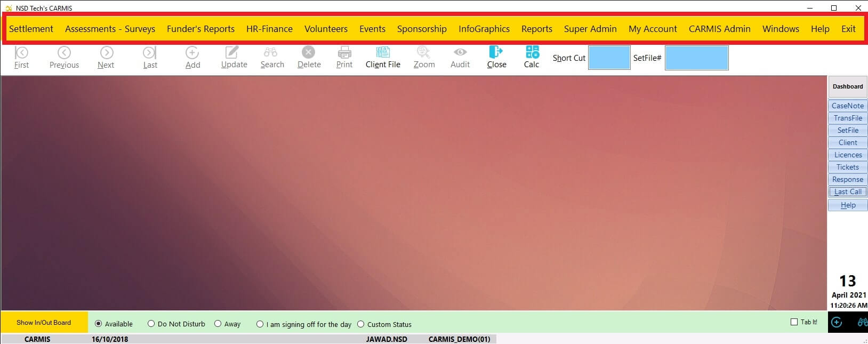Go to the First record
The image size is (868, 344).
click(x=22, y=58)
